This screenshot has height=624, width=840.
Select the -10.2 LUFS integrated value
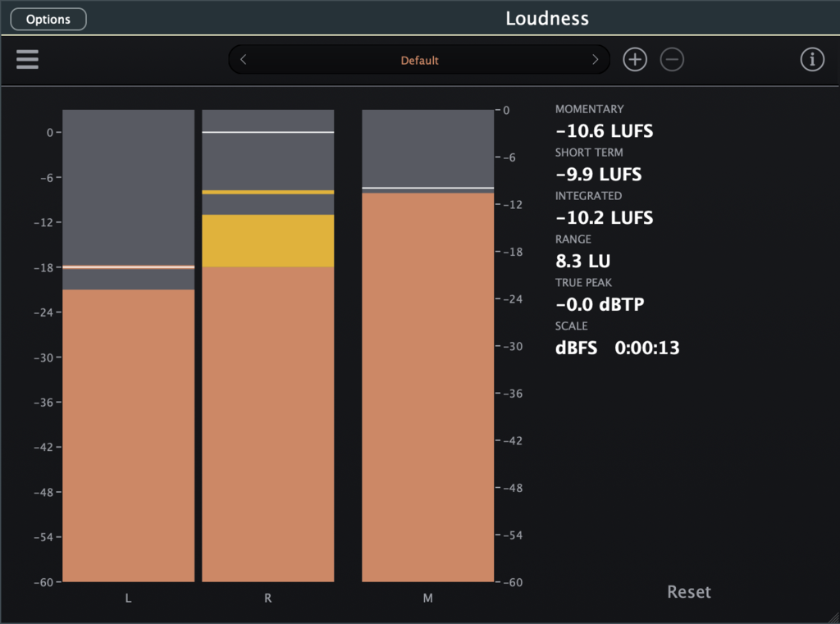605,218
